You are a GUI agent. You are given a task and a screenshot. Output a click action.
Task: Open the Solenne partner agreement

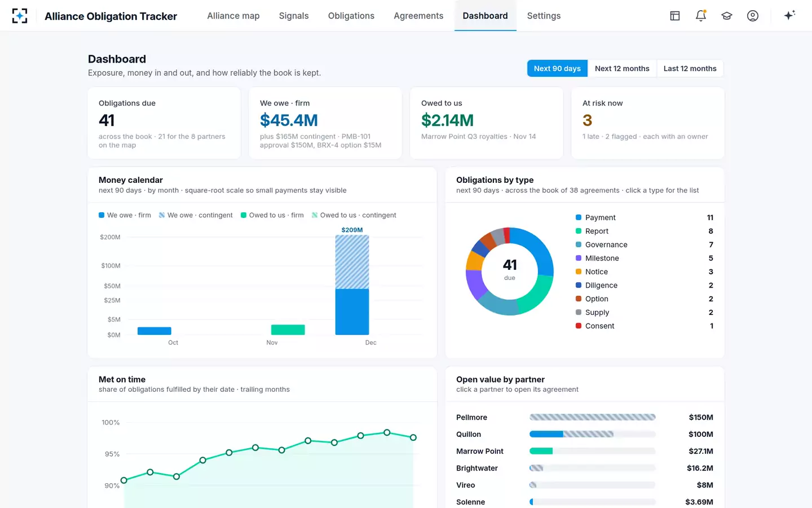pos(585,502)
